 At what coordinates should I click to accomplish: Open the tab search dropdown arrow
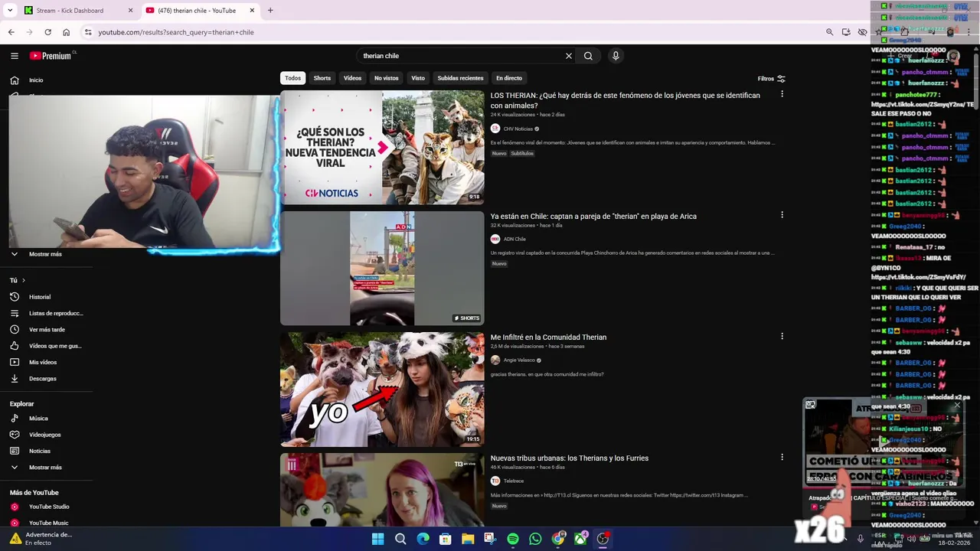[x=9, y=11]
